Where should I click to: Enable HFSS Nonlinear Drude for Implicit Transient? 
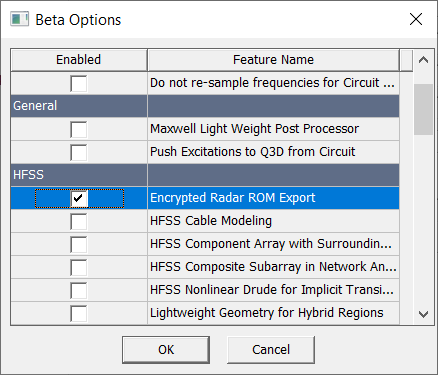(79, 290)
